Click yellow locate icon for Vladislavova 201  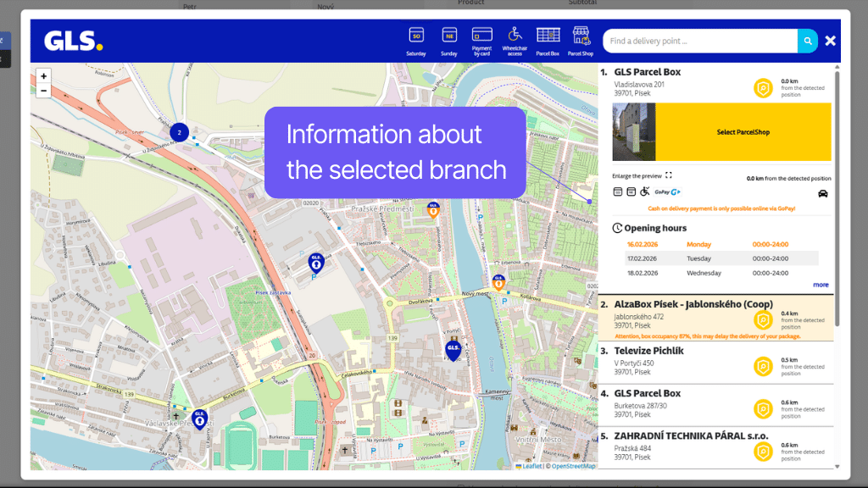click(763, 88)
